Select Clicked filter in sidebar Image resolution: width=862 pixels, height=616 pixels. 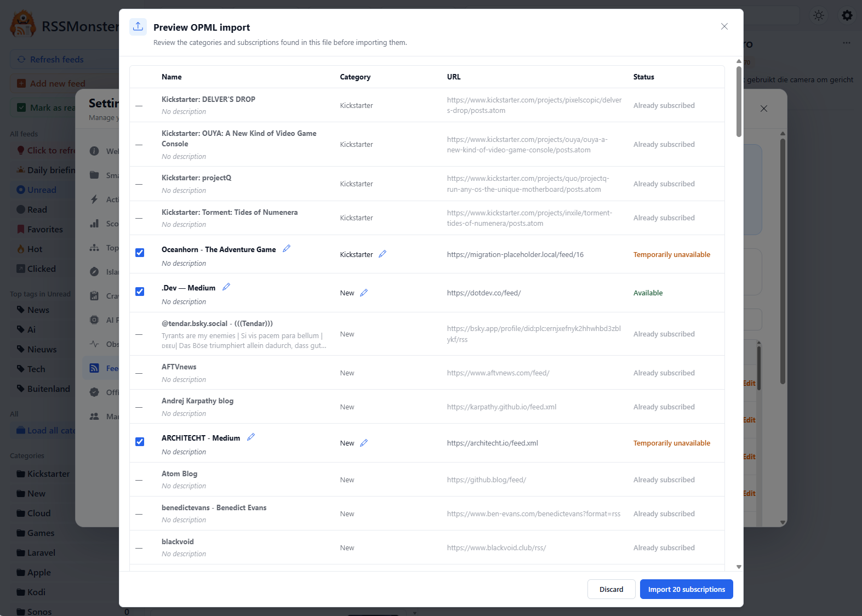pos(42,269)
